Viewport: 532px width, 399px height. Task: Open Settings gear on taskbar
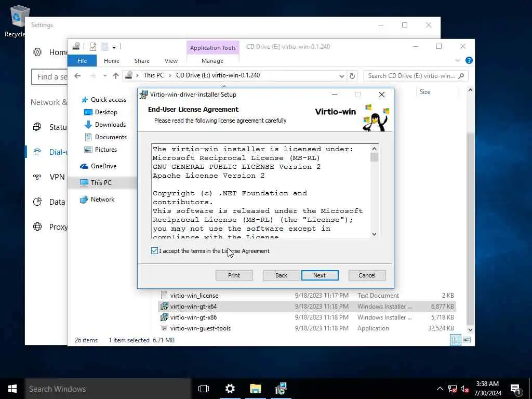(x=230, y=389)
